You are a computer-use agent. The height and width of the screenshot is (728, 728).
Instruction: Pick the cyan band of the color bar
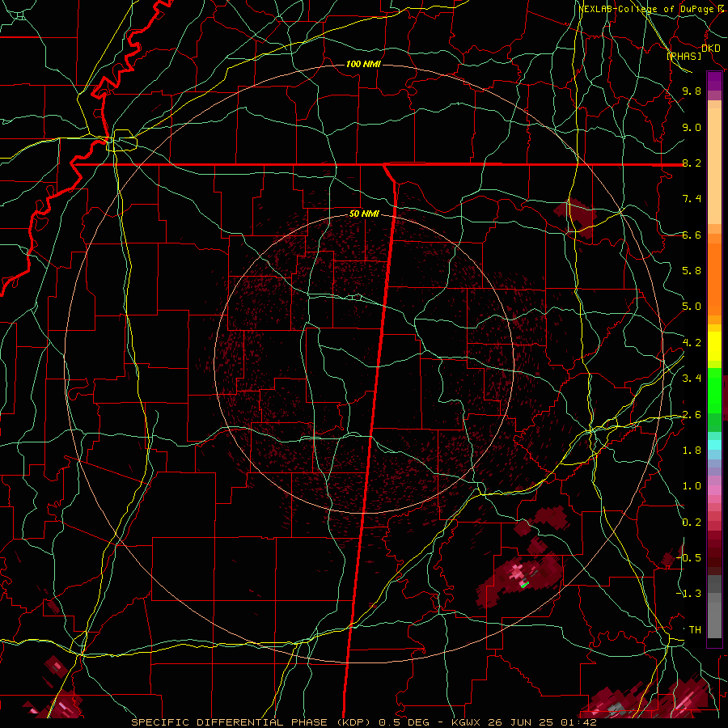click(x=714, y=445)
